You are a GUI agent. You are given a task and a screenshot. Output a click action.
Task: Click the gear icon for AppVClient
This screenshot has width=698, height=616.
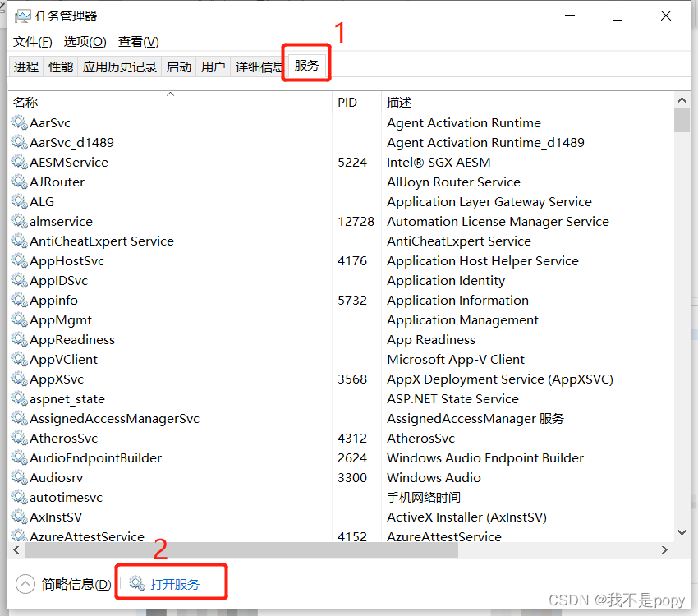point(20,359)
